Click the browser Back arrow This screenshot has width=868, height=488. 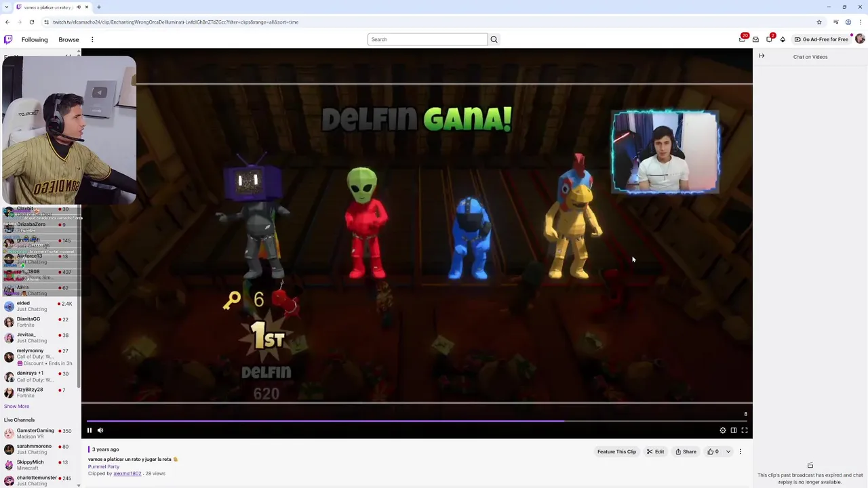7,22
